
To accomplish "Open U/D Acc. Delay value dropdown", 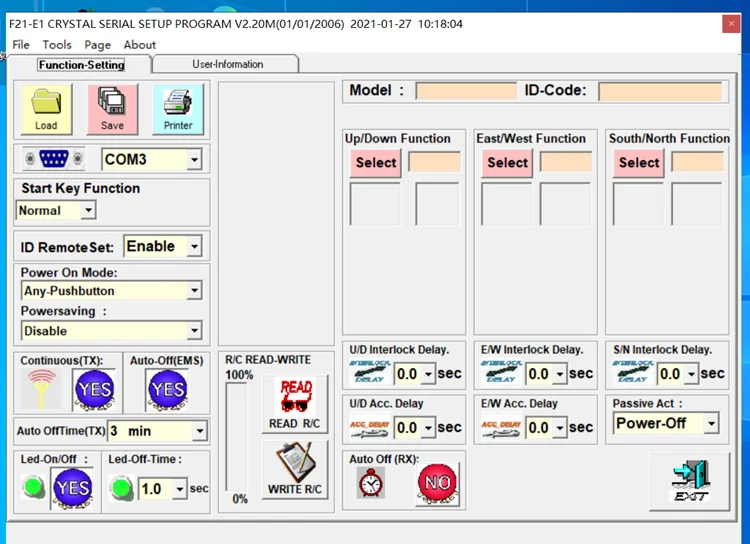I will click(x=428, y=428).
